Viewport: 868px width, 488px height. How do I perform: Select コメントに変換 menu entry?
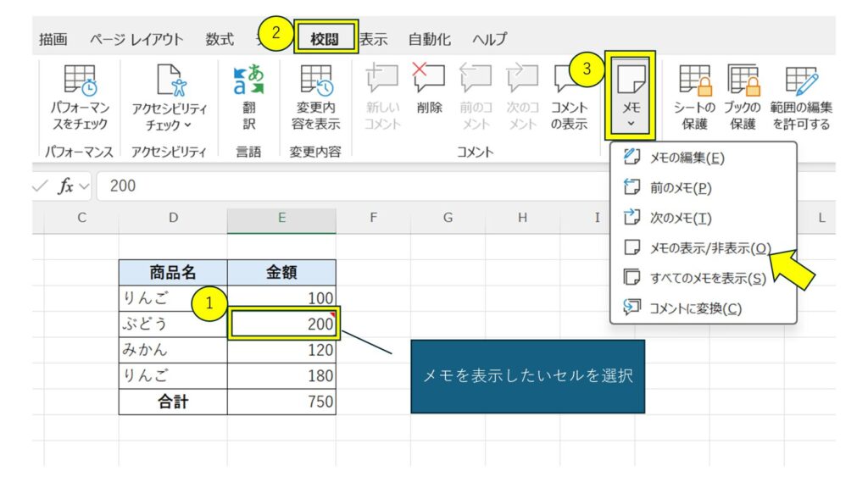[x=695, y=308]
